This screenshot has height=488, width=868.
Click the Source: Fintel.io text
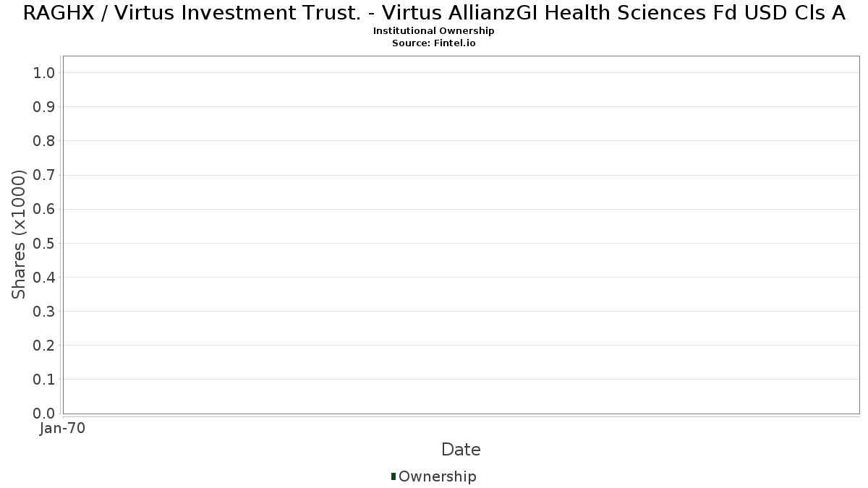pos(434,43)
